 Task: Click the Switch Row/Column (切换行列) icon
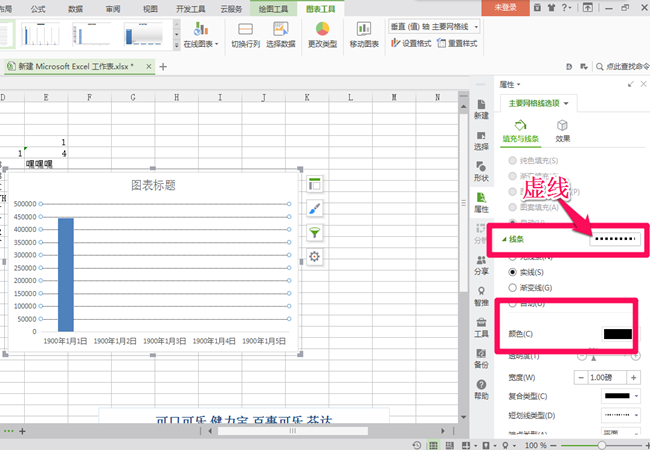245,29
